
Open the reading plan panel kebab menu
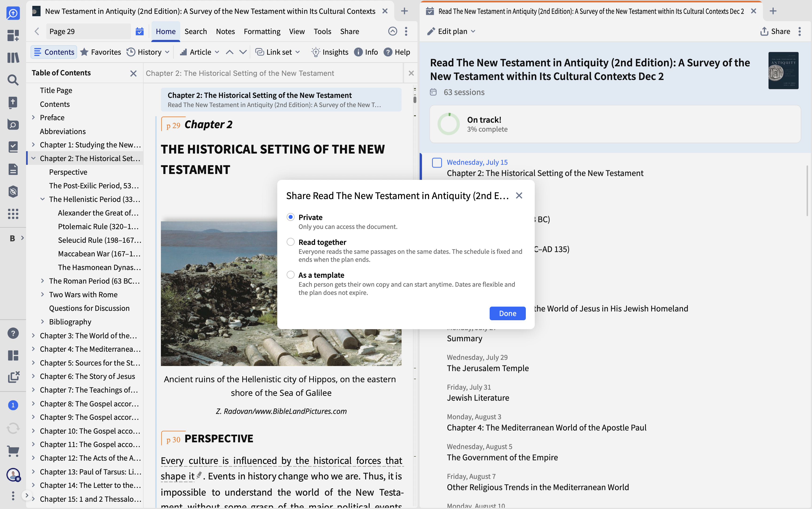pos(800,31)
